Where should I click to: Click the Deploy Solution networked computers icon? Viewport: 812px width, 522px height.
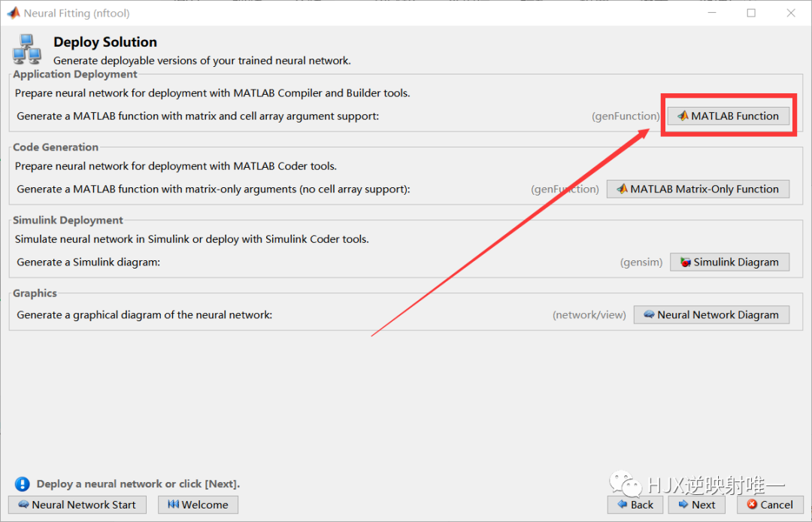[x=27, y=49]
